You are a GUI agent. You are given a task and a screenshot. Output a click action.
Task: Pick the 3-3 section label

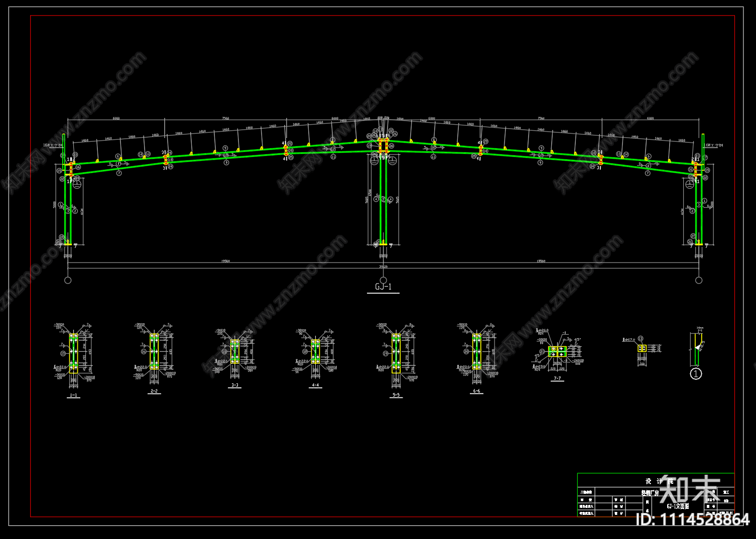[x=234, y=385]
